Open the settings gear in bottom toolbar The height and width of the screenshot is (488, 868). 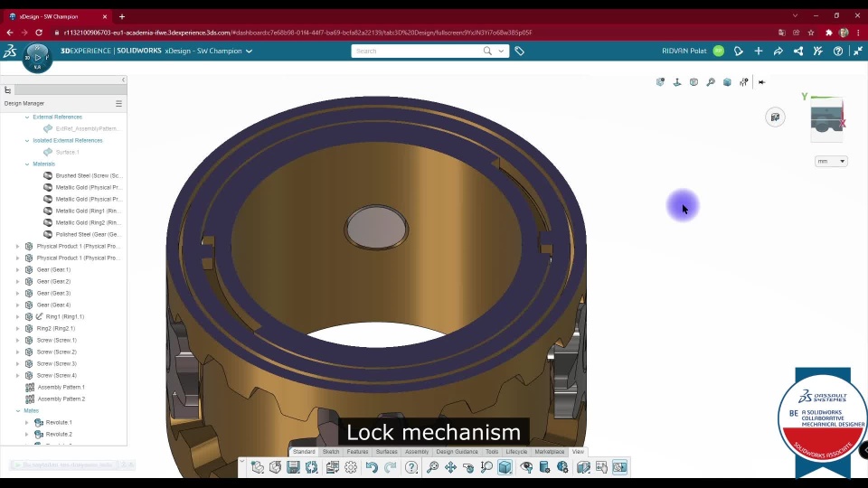(x=351, y=467)
